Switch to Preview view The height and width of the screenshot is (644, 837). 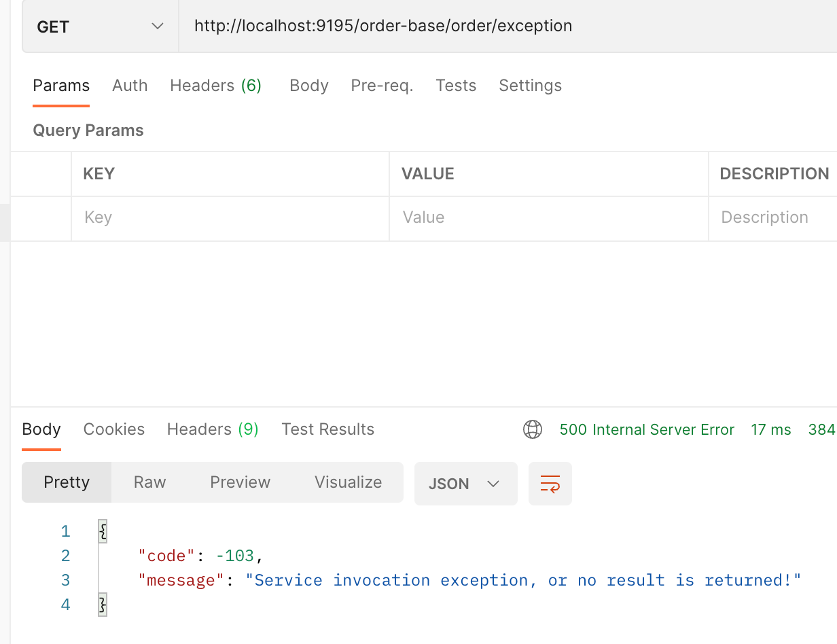coord(241,482)
